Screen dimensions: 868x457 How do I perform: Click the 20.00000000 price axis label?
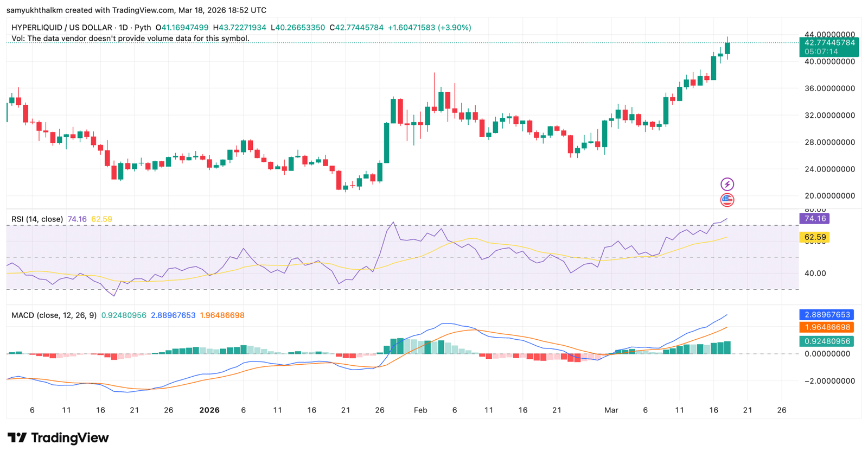pos(829,196)
